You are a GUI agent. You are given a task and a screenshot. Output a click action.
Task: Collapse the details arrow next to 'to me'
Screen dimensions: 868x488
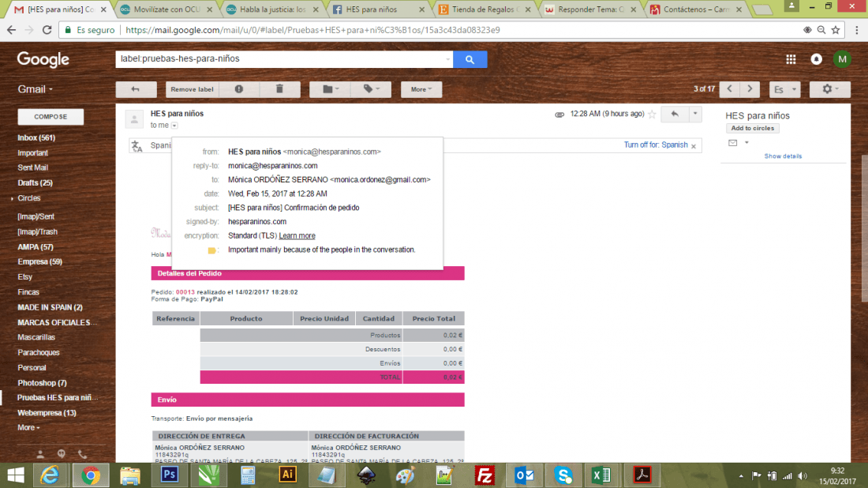[174, 126]
